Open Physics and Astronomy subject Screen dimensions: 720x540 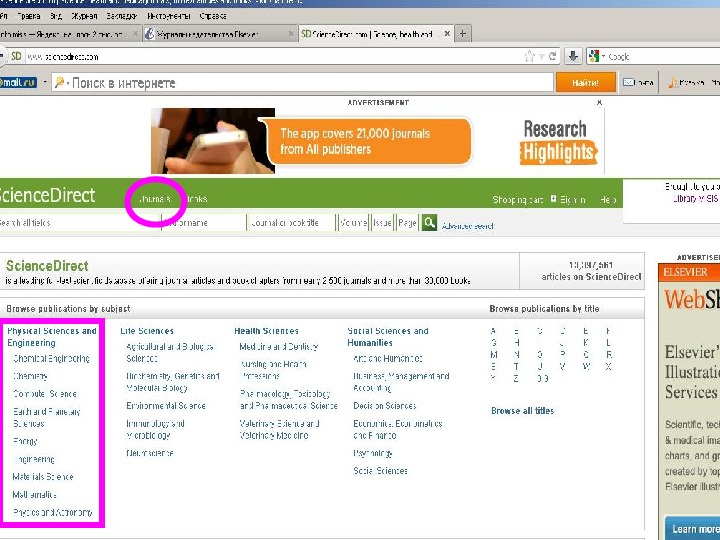pyautogui.click(x=53, y=512)
